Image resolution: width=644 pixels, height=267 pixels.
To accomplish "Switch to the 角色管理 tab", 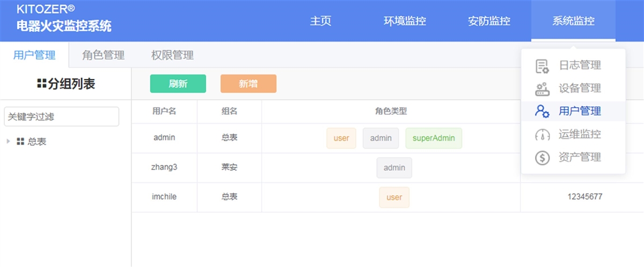I will tap(103, 55).
